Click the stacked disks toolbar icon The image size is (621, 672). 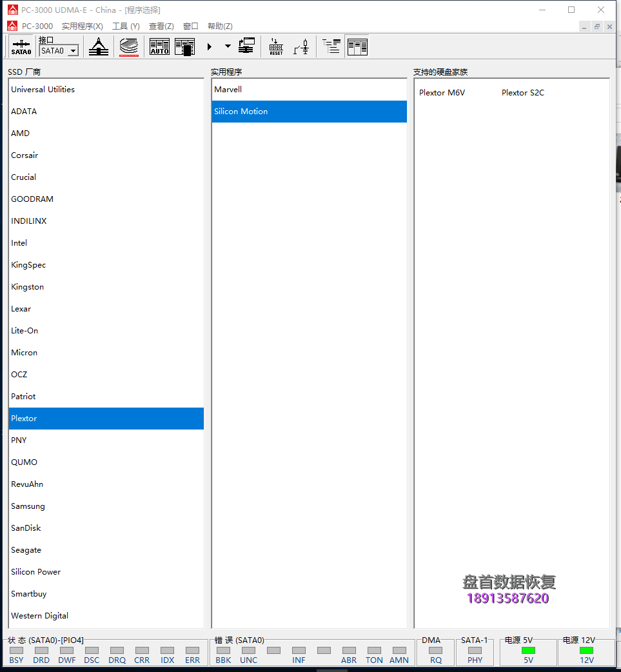point(128,46)
